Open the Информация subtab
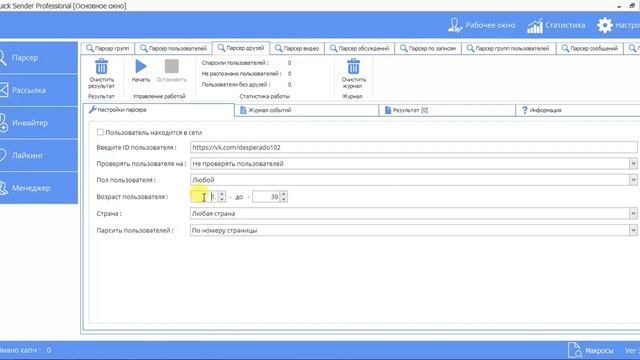The height and width of the screenshot is (360, 640). 578,110
